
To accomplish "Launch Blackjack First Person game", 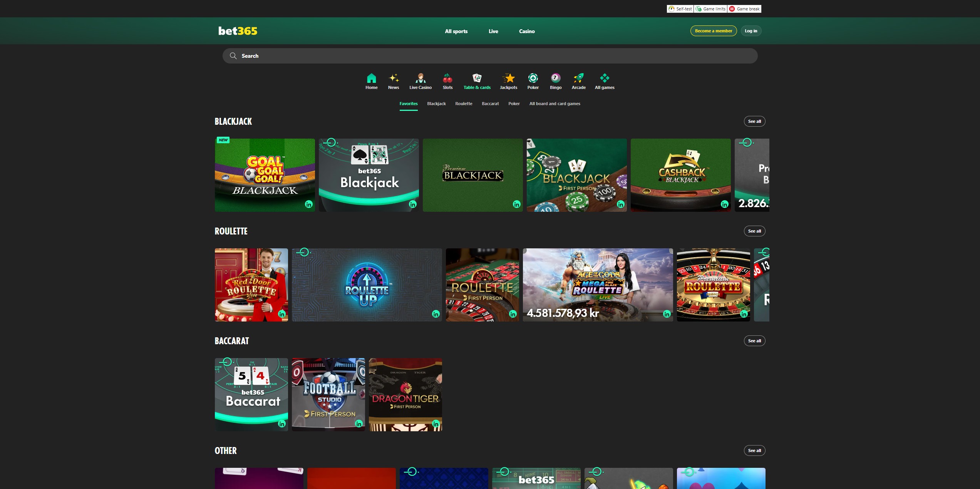I will 576,175.
